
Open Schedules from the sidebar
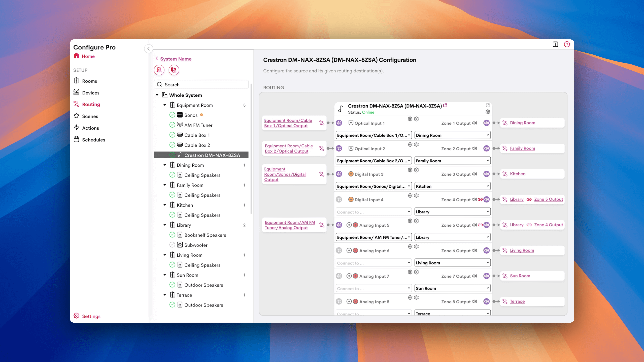coord(94,140)
